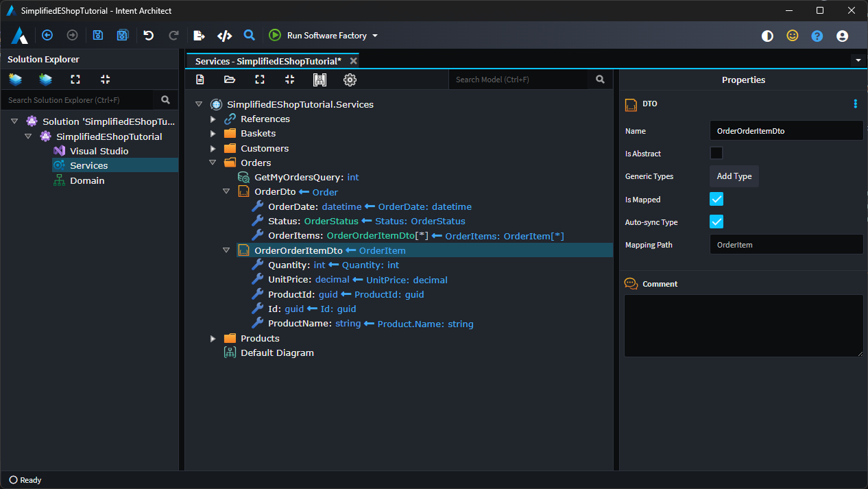Expand the References node
This screenshot has width=868, height=489.
(x=213, y=119)
